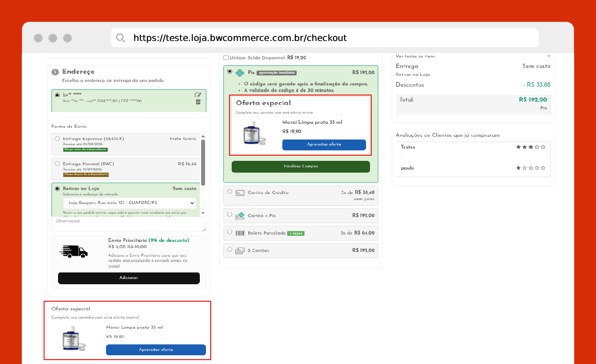The height and width of the screenshot is (364, 596).
Task: Click the Cartão + Pix icon
Action: point(240,216)
